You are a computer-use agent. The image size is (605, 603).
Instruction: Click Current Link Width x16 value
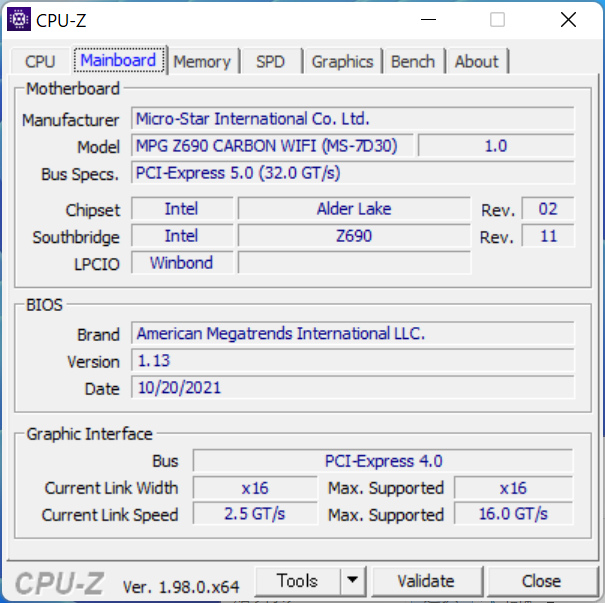(255, 488)
